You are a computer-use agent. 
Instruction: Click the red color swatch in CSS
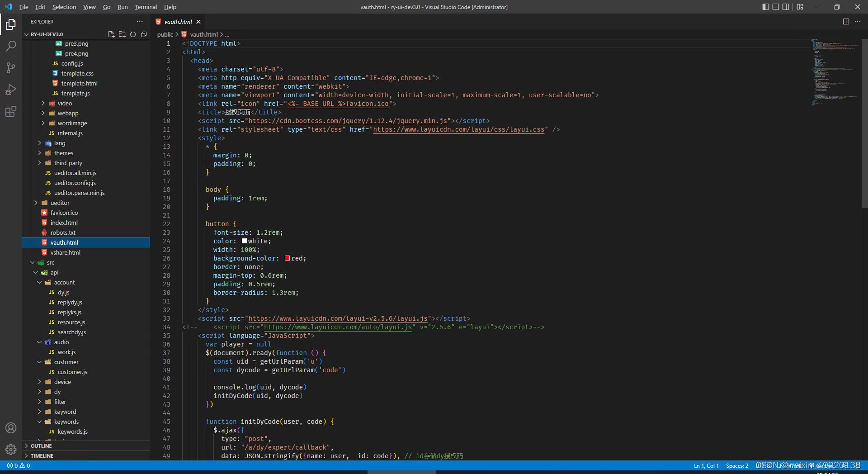[287, 258]
